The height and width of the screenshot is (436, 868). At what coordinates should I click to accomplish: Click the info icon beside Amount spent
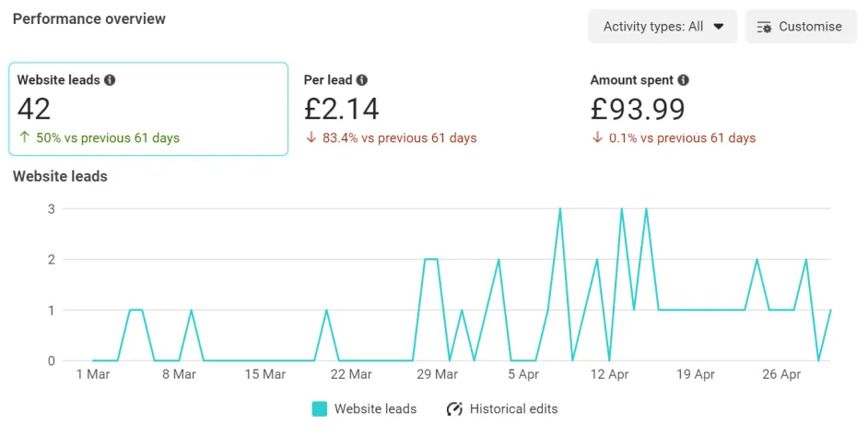[683, 80]
